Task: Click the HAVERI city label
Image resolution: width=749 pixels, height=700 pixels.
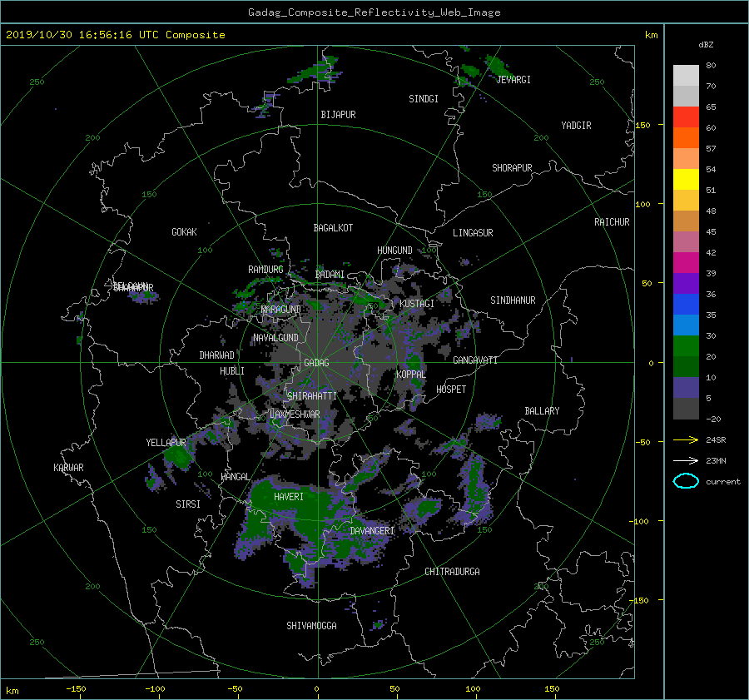Action: click(x=289, y=497)
